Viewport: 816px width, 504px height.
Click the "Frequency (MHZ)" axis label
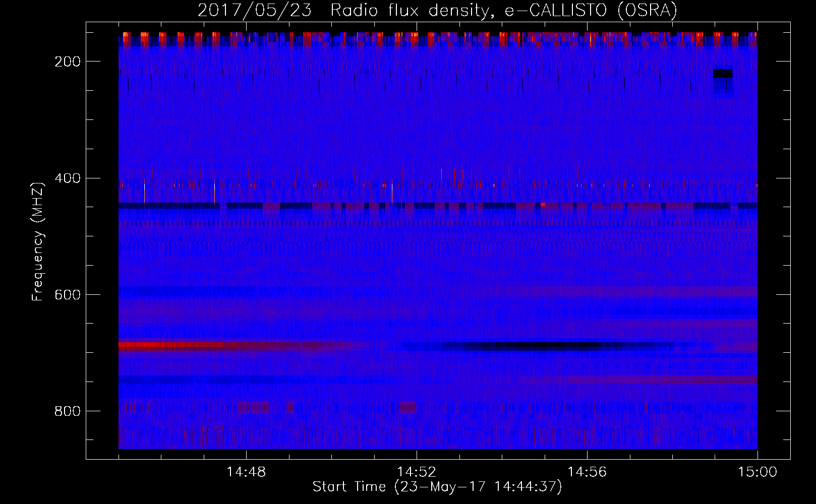coord(38,241)
